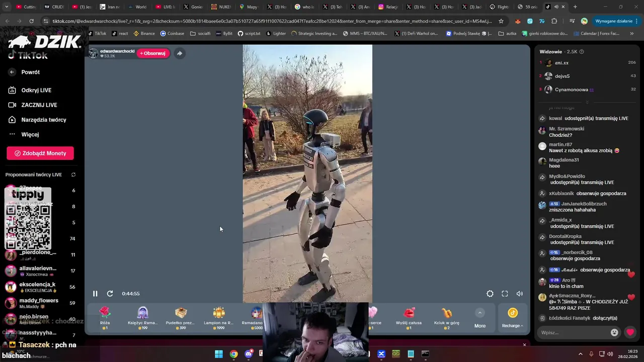Close the bottom banner with X

click(x=524, y=345)
